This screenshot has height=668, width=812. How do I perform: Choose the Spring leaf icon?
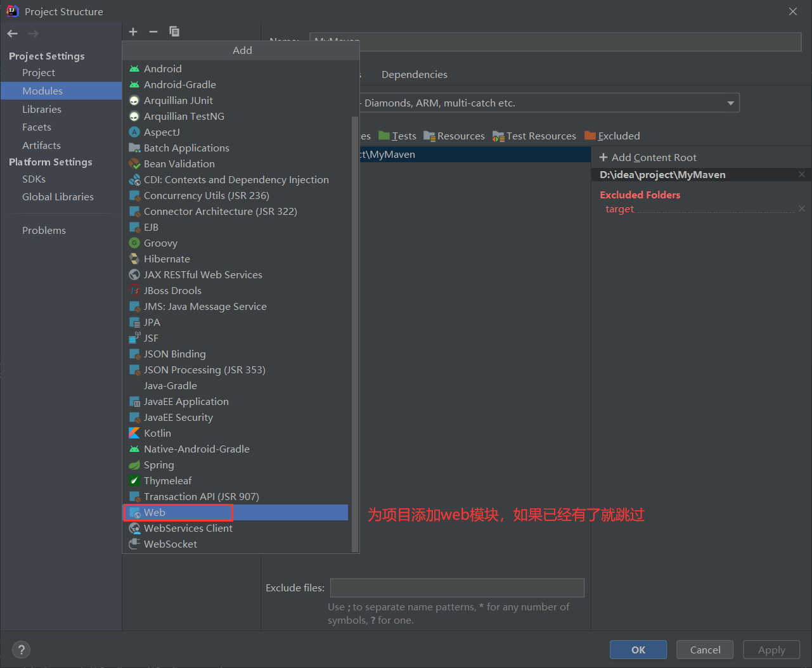134,465
